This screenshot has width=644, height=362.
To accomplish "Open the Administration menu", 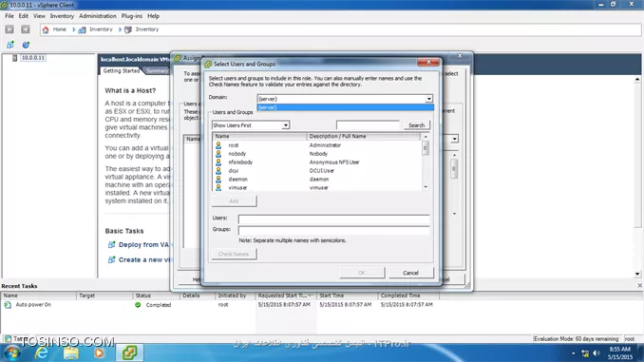I will tap(97, 16).
